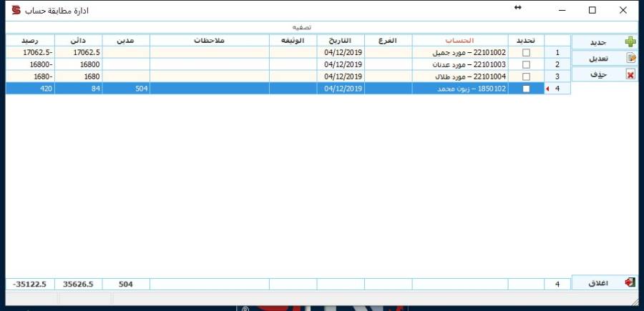Image resolution: width=644 pixels, height=311 pixels.
Task: Tick the checkbox for supplier 22101002 row
Action: pyautogui.click(x=526, y=52)
